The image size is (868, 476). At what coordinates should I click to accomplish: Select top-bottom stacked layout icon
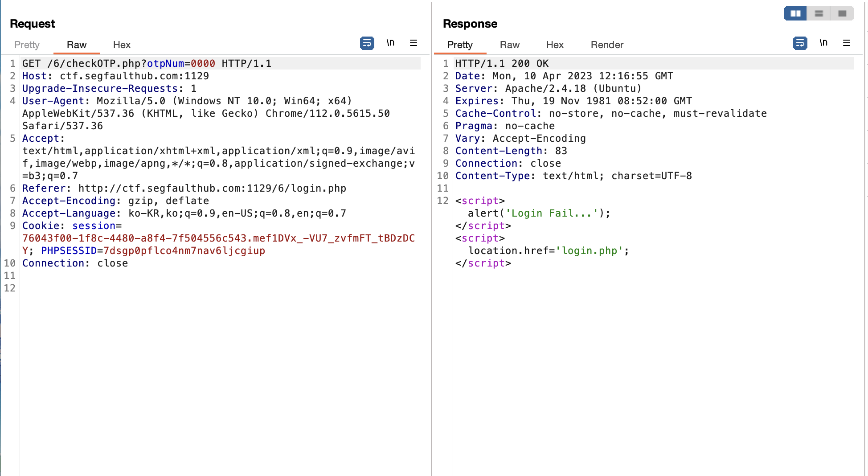point(819,13)
